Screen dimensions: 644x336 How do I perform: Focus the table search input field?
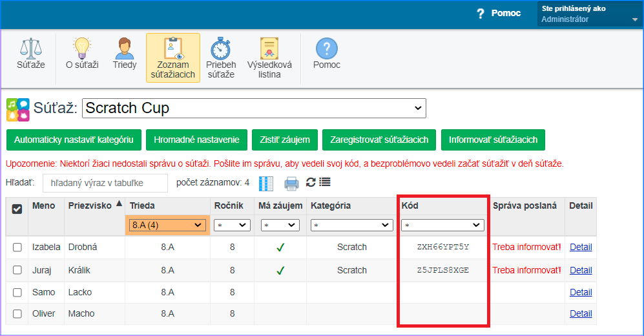[105, 184]
